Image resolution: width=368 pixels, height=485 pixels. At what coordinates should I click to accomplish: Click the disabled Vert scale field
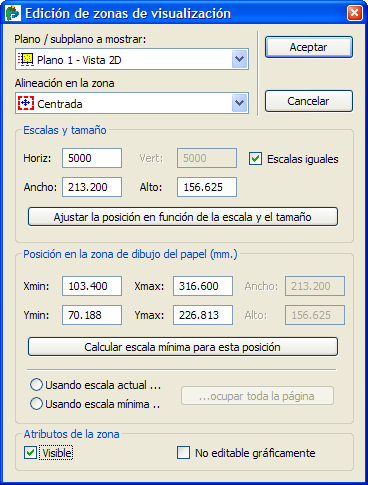[x=207, y=158]
